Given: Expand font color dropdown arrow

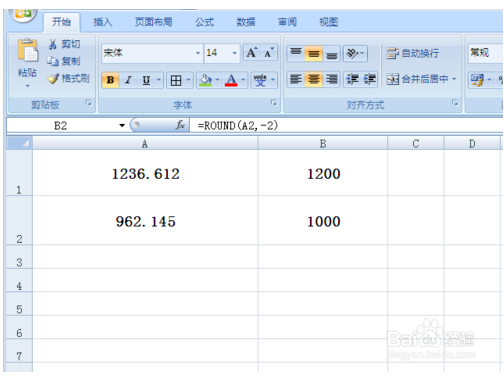Looking at the screenshot, I should (243, 80).
